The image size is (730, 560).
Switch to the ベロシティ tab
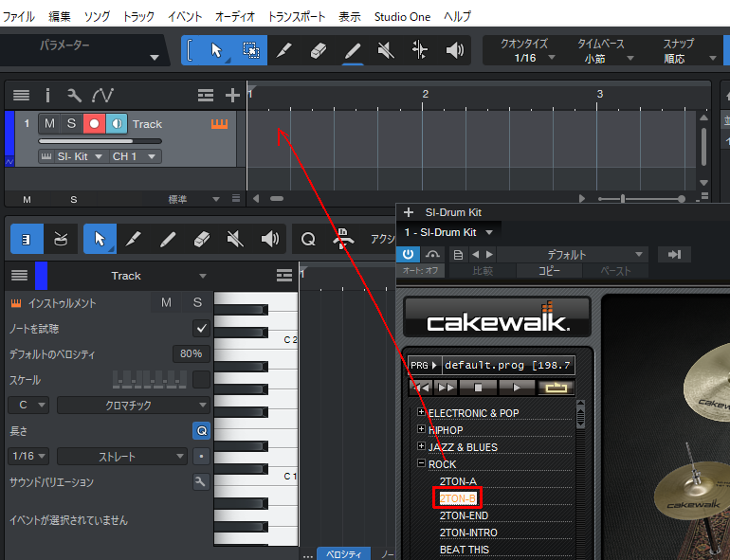coord(343,554)
